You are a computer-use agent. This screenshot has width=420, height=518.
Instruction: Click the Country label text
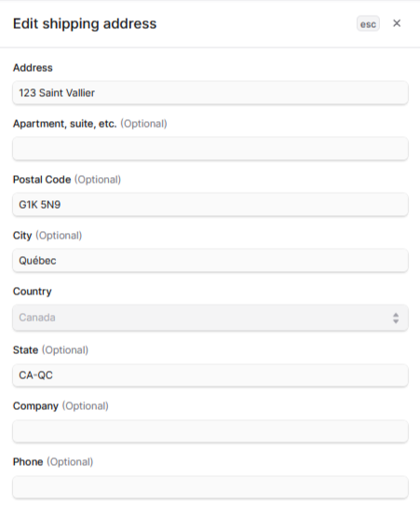tap(33, 292)
